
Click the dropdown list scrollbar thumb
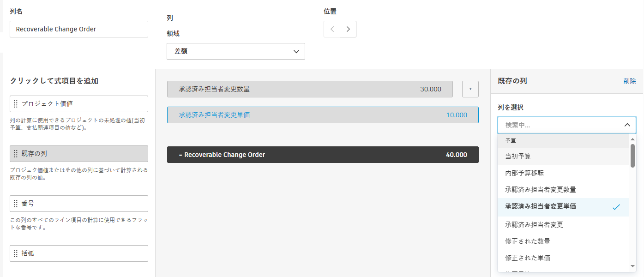pyautogui.click(x=632, y=156)
